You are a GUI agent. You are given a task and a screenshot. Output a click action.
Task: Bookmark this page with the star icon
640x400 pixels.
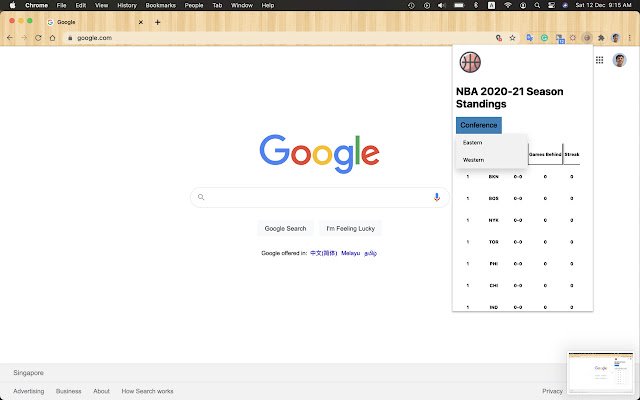click(512, 38)
